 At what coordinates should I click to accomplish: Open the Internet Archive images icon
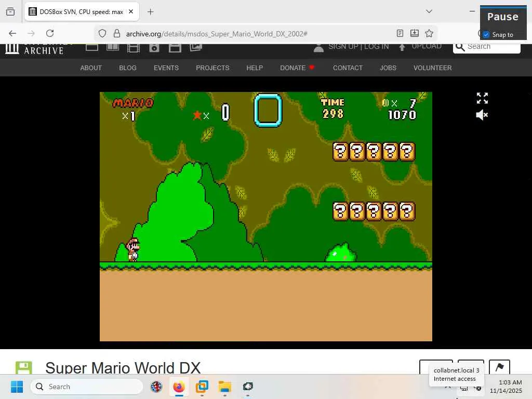(x=196, y=47)
